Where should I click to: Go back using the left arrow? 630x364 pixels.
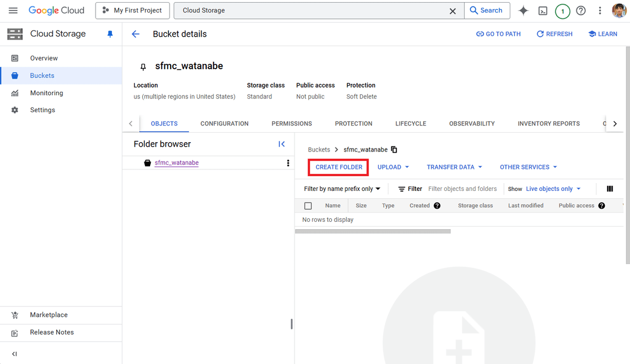click(135, 34)
